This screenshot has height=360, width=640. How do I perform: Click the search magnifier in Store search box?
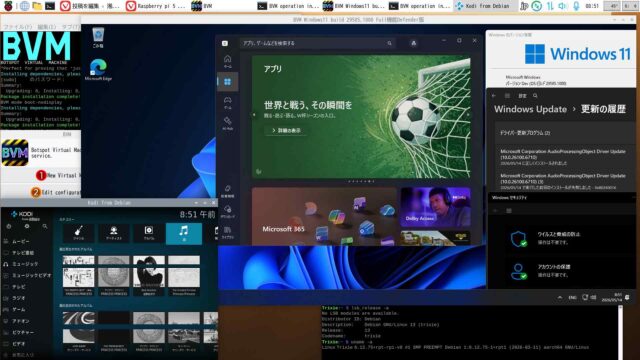click(x=389, y=43)
